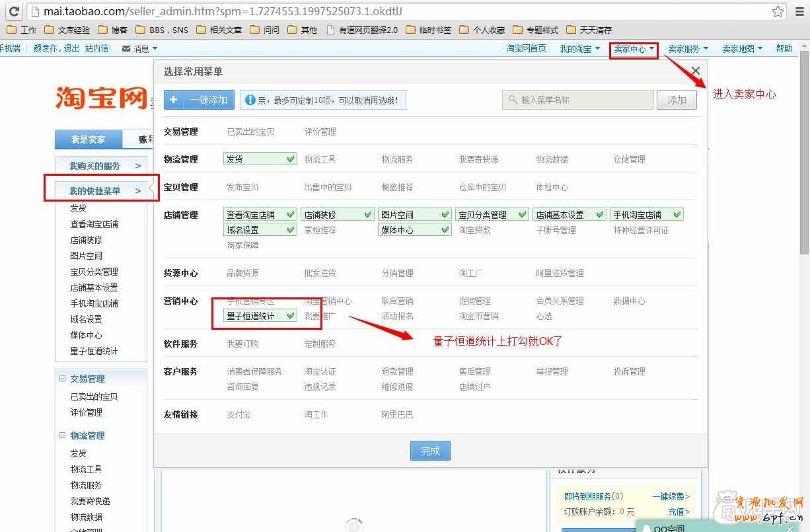The width and height of the screenshot is (810, 532).
Task: Click the 输入菜单名称 search input field
Action: click(x=581, y=99)
